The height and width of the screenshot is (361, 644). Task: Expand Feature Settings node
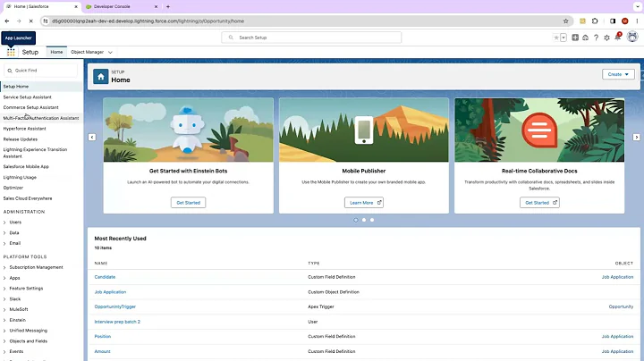pyautogui.click(x=4, y=289)
